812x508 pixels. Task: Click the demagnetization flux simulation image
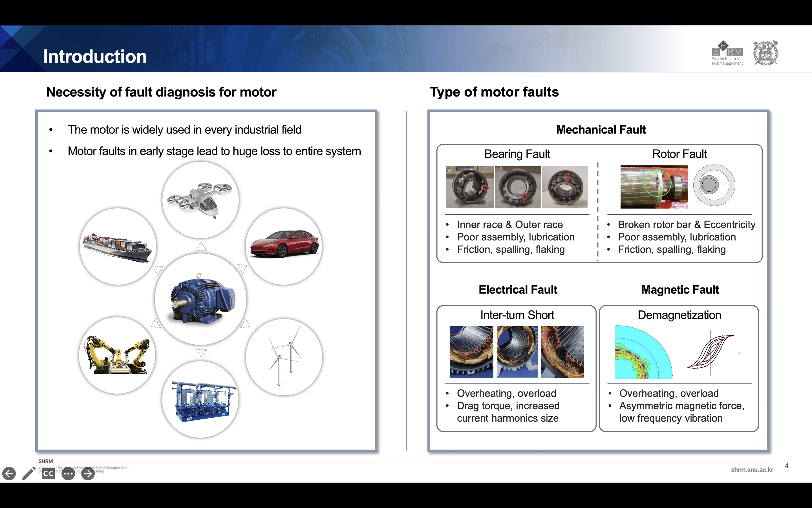643,352
